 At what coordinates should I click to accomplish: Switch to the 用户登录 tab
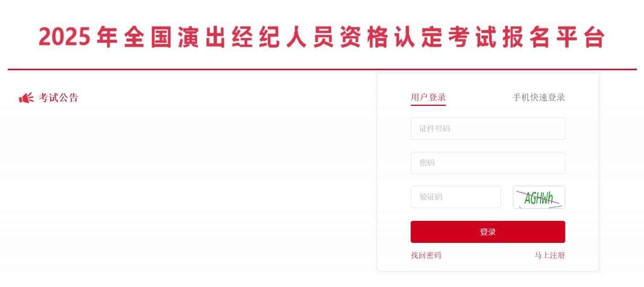pos(428,98)
